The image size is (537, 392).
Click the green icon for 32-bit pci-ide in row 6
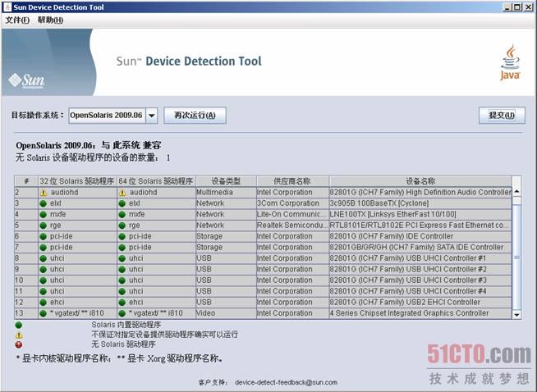tap(44, 236)
